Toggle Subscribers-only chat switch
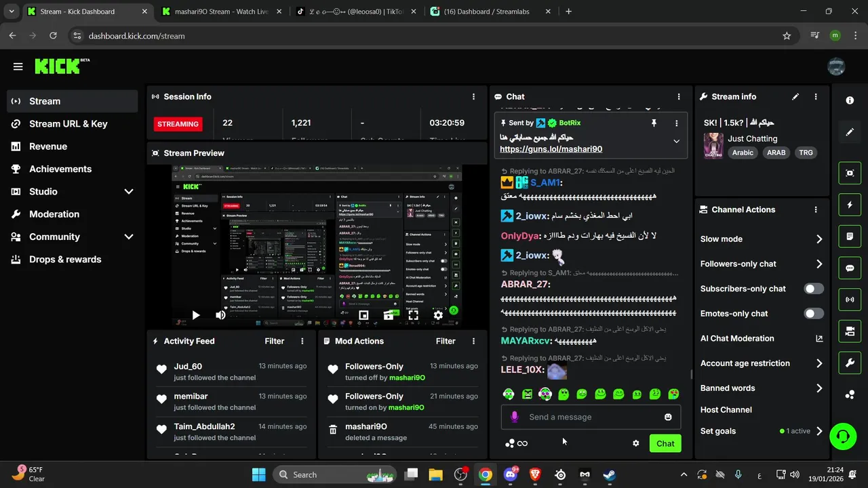Screen dimensions: 868x488 tap(814, 289)
